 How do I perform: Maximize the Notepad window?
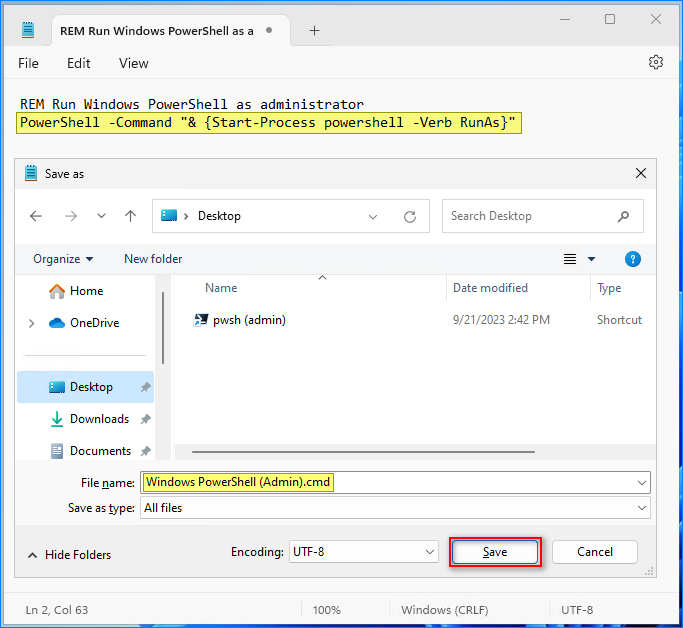tap(610, 19)
